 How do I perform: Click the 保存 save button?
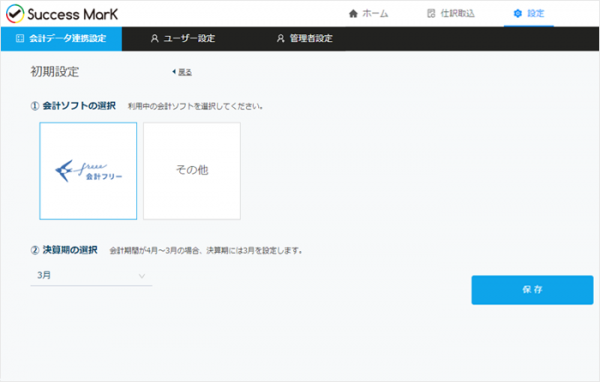pyautogui.click(x=532, y=290)
